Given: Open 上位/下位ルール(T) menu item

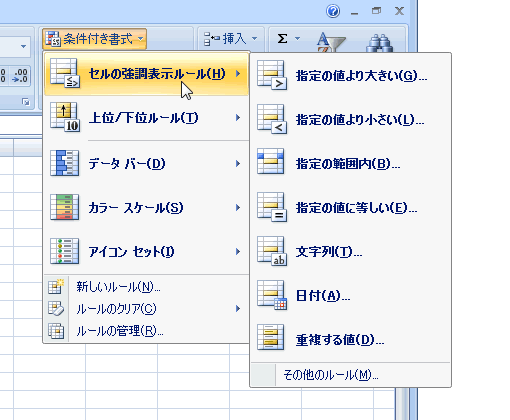Looking at the screenshot, I should click(x=146, y=118).
